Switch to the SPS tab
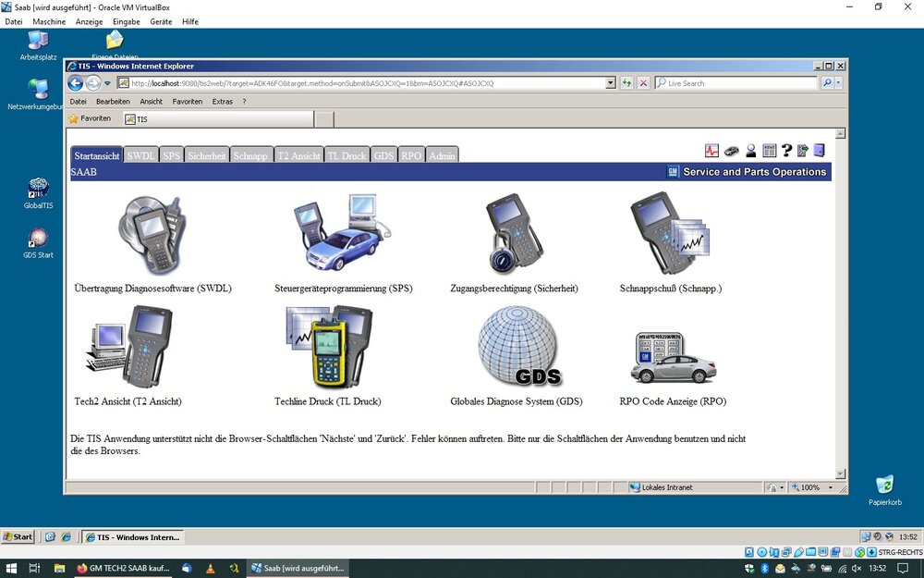This screenshot has width=924, height=578. pyautogui.click(x=172, y=155)
